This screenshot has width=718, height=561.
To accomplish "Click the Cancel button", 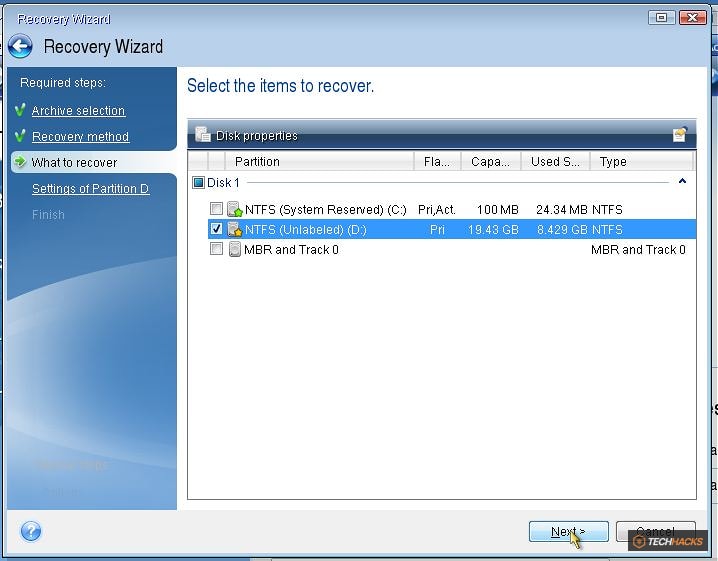I will (655, 531).
